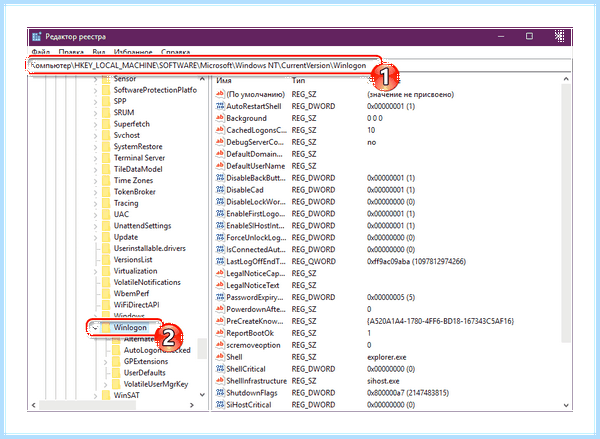
Task: Select the DisableLockWor... value name
Action: pyautogui.click(x=256, y=202)
